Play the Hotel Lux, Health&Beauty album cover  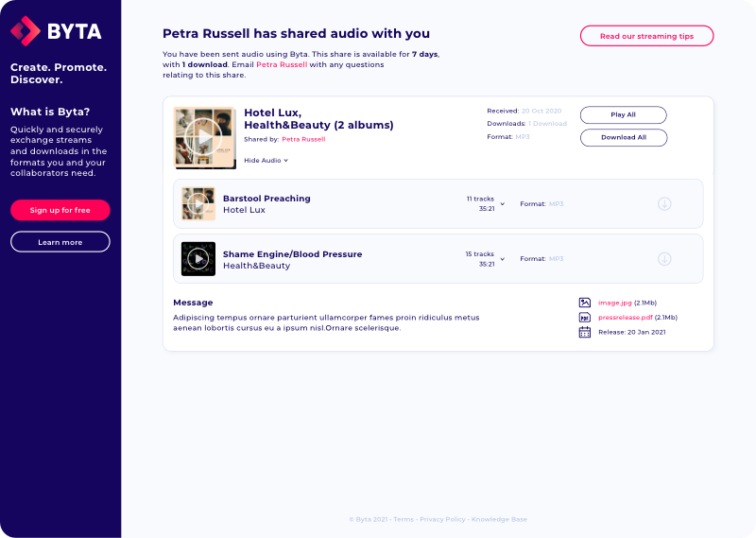click(204, 137)
